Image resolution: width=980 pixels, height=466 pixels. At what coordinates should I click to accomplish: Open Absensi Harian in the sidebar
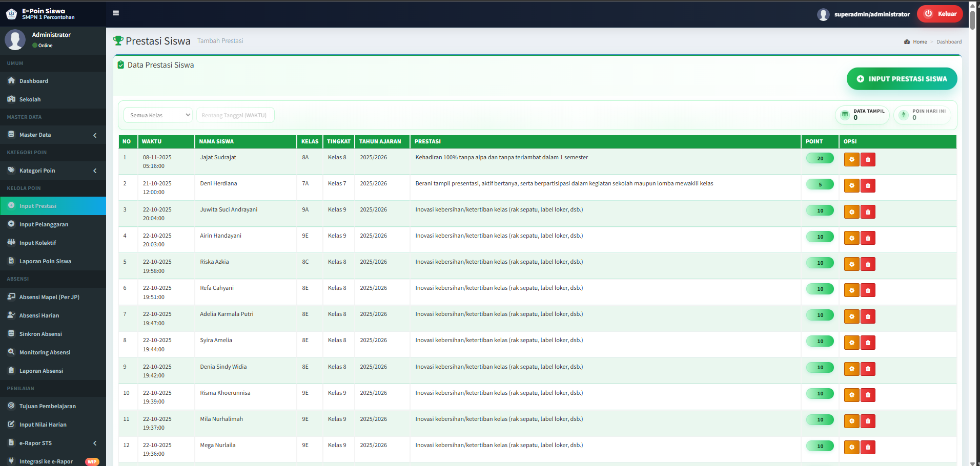tap(39, 315)
